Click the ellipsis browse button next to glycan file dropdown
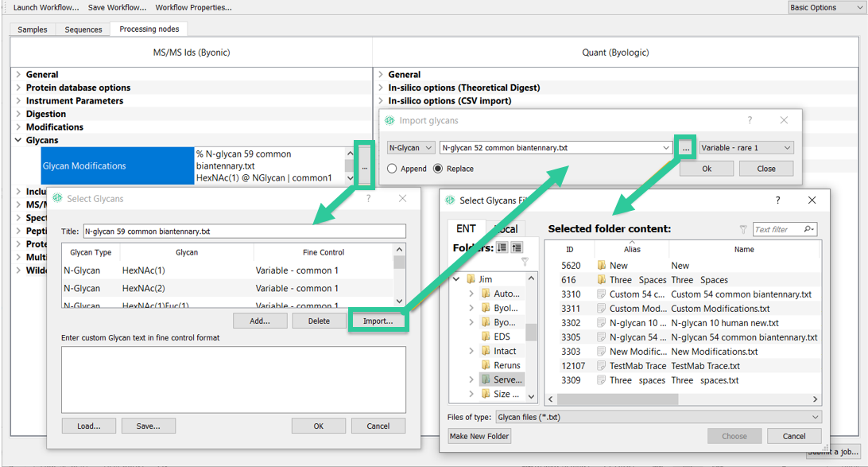This screenshot has width=868, height=467. click(x=686, y=148)
